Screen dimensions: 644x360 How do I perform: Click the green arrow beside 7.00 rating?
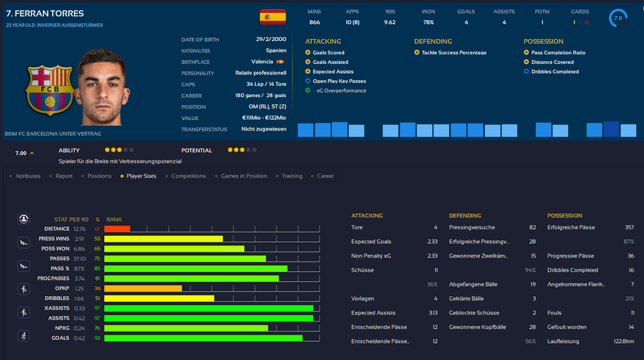(33, 153)
